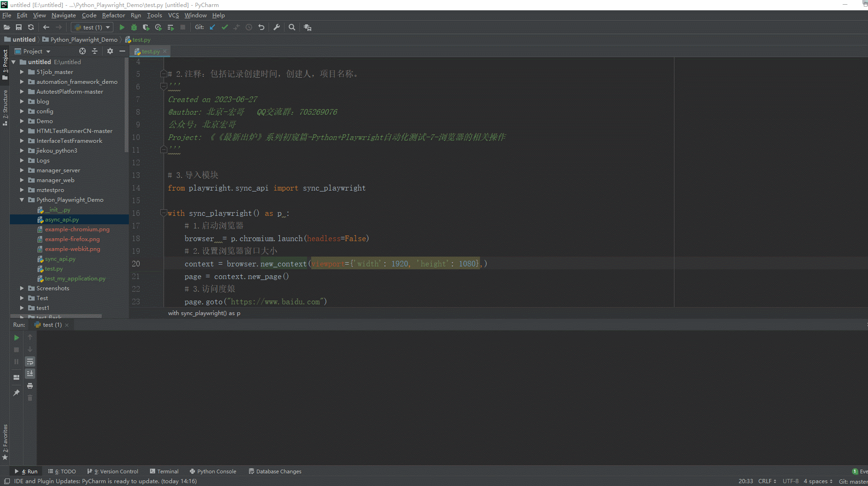Pin the Run tab with pin icon

pyautogui.click(x=16, y=393)
